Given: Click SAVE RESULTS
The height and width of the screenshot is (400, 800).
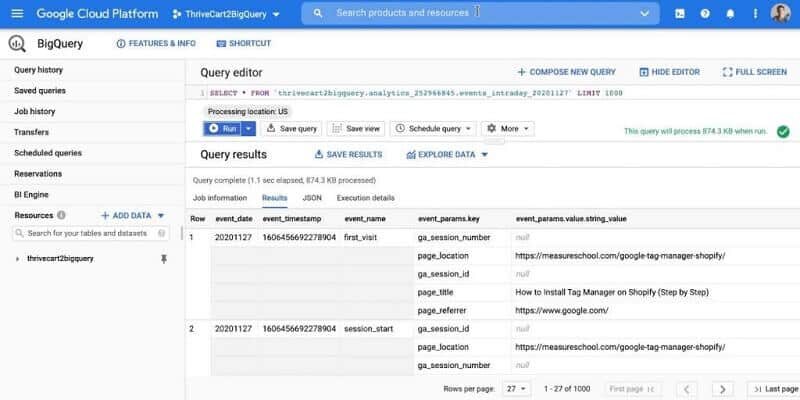Looking at the screenshot, I should point(348,155).
